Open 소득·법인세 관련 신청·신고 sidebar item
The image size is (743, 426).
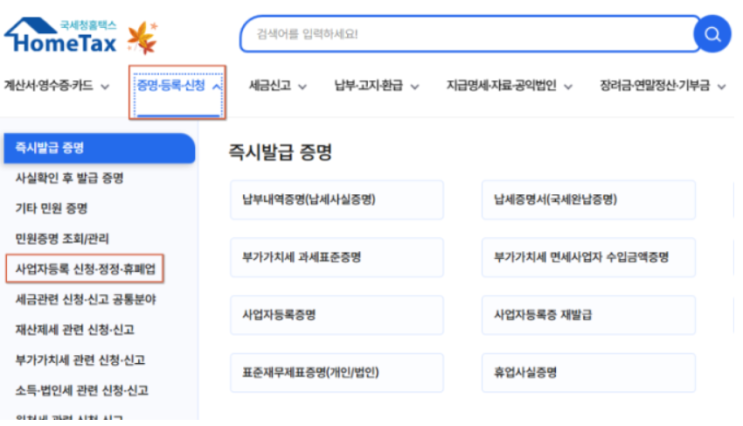click(82, 390)
